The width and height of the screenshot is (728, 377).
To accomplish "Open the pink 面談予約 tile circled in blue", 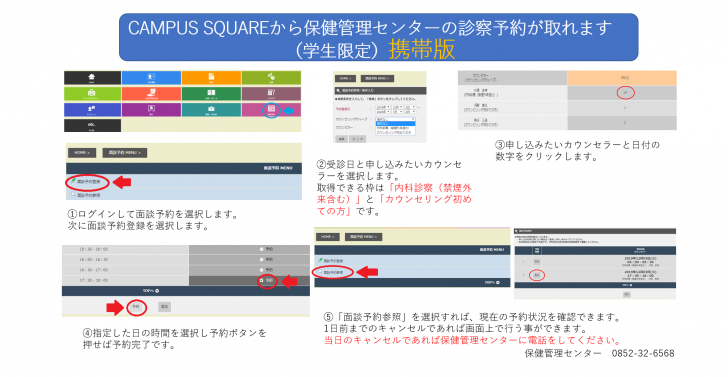I will coord(271,110).
